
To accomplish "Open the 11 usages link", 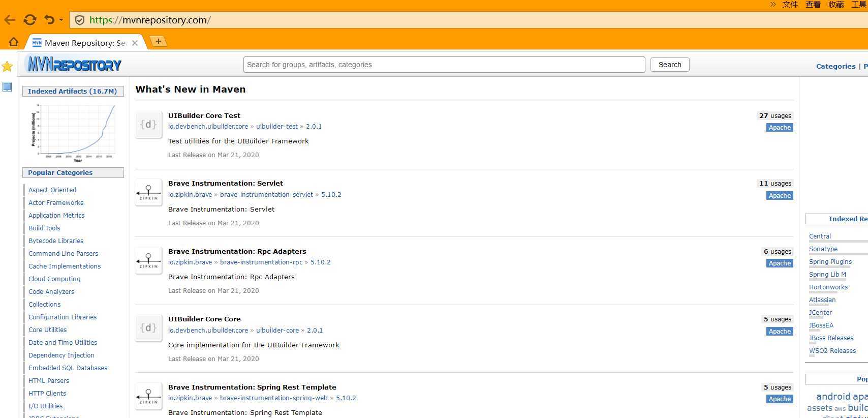I will click(x=775, y=184).
